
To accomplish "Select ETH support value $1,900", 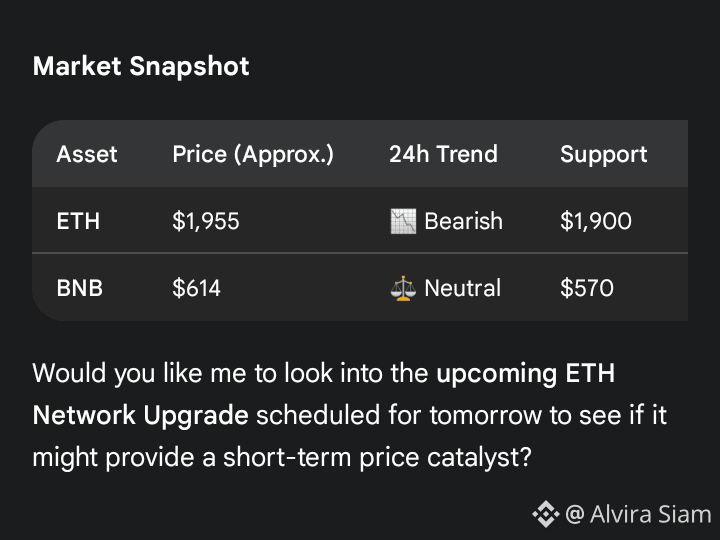I will (x=596, y=221).
